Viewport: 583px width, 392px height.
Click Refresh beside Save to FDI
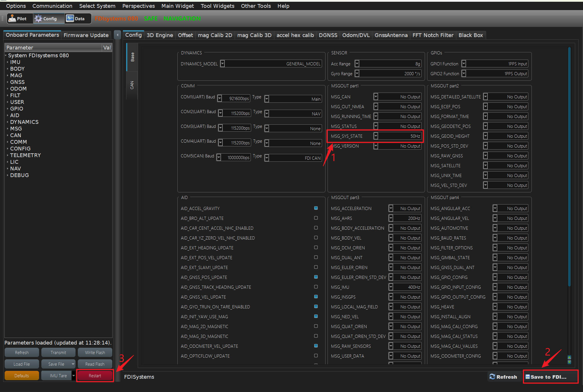(x=503, y=377)
